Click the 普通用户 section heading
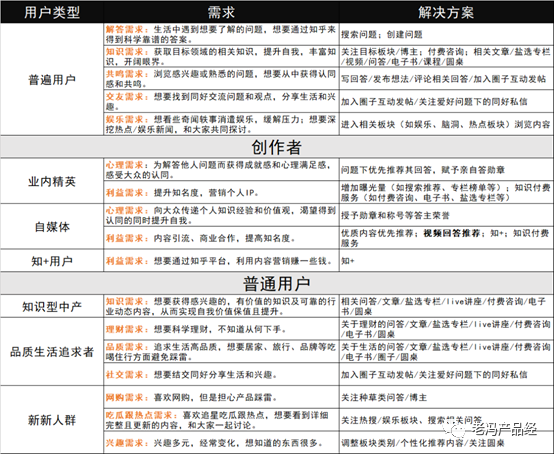This screenshot has width=554, height=454. (277, 283)
